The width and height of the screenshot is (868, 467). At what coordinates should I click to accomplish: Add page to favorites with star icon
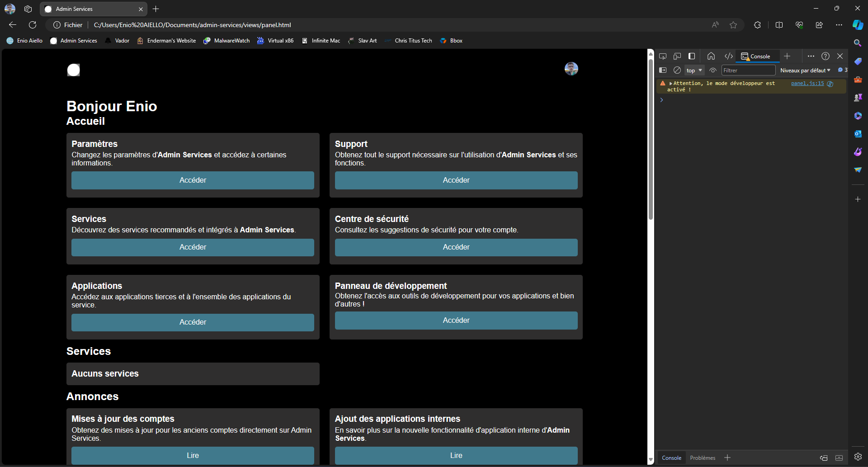coord(733,25)
